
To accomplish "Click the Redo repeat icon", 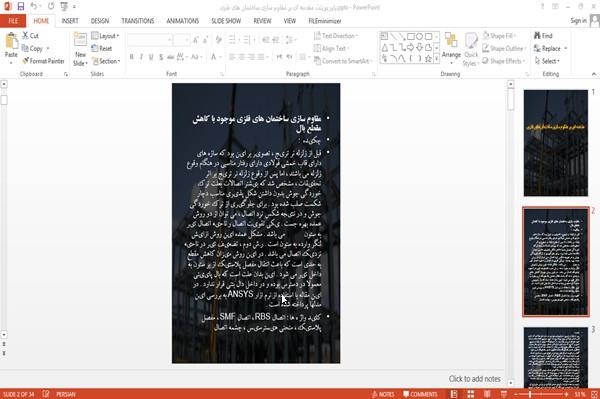I will pos(51,7).
